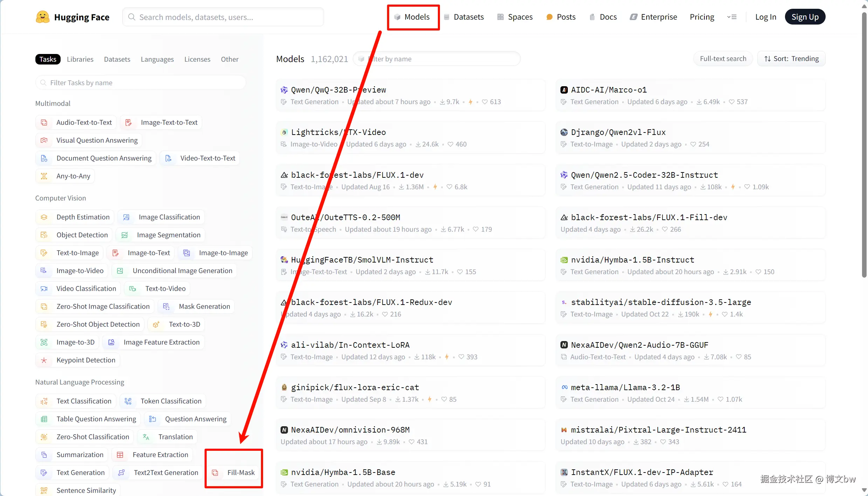Click the Hugging Face emoji logo

[42, 17]
